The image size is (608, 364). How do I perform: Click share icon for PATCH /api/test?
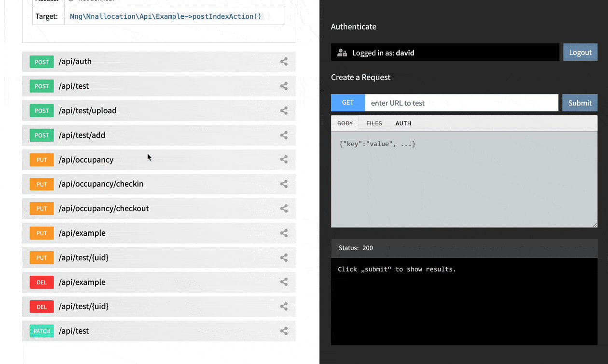pos(284,331)
